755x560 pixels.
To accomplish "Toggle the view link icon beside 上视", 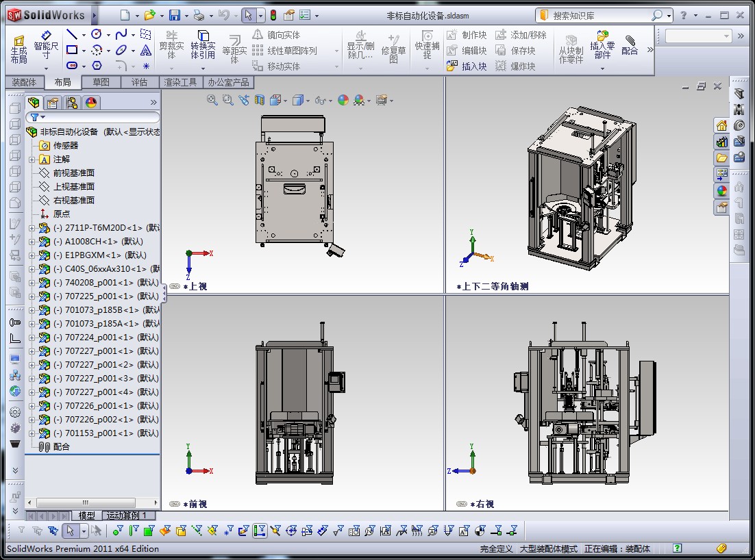I will [175, 286].
